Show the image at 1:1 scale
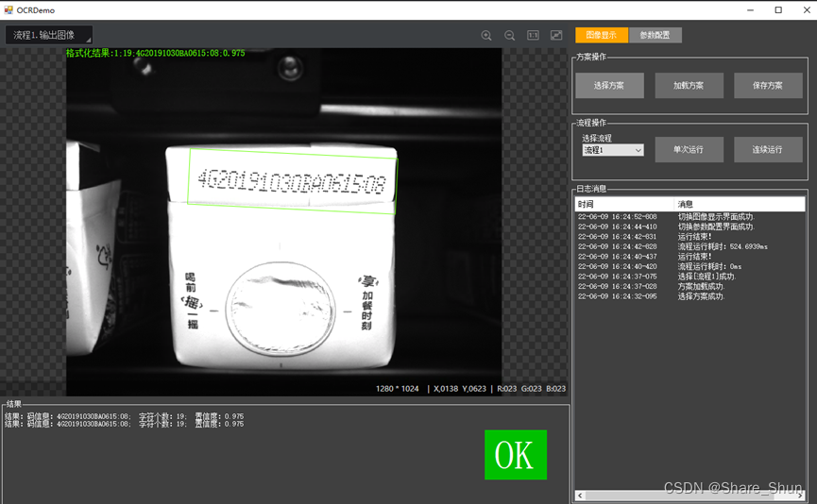817x504 pixels. point(533,36)
